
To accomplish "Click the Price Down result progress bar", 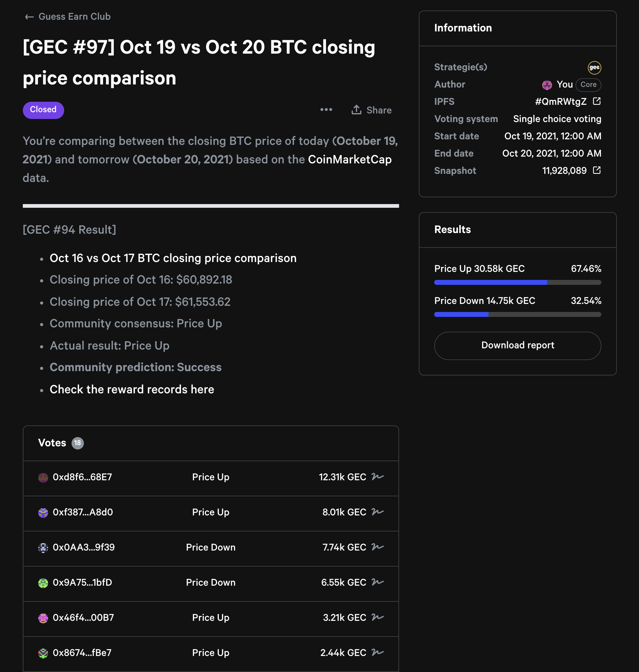I will tap(517, 314).
